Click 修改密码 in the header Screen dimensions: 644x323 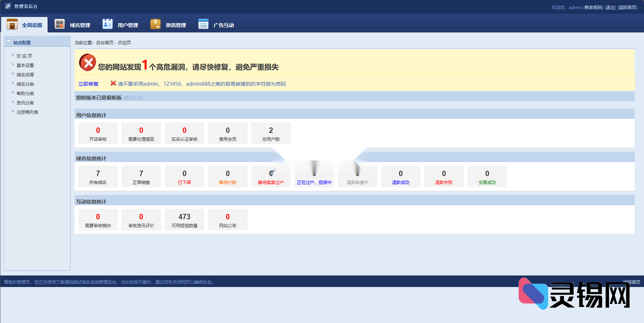point(593,7)
